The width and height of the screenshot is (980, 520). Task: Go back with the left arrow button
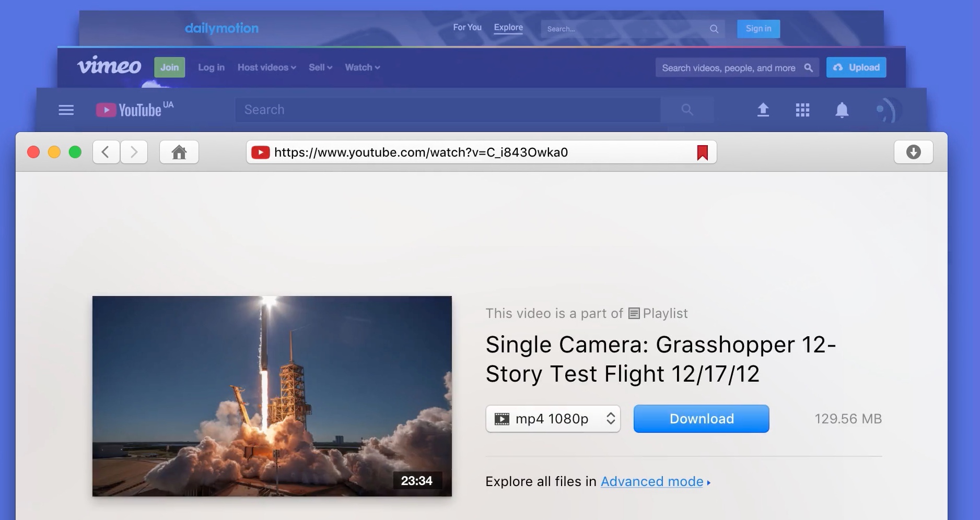tap(107, 152)
